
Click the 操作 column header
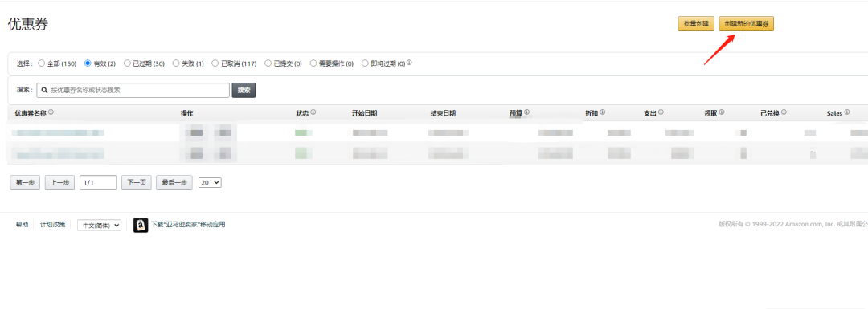point(187,113)
